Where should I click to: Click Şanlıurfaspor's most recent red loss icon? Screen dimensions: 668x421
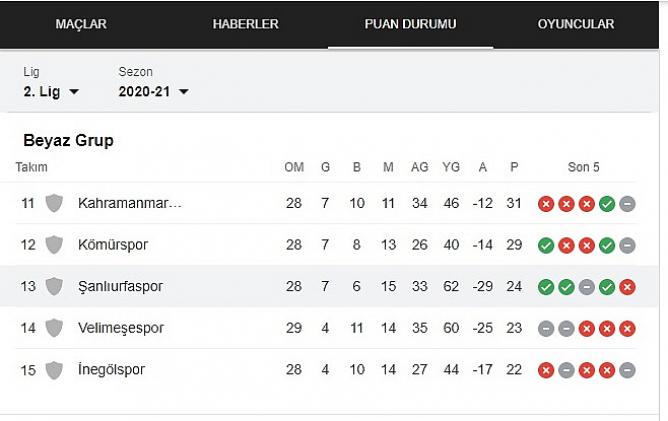(627, 287)
